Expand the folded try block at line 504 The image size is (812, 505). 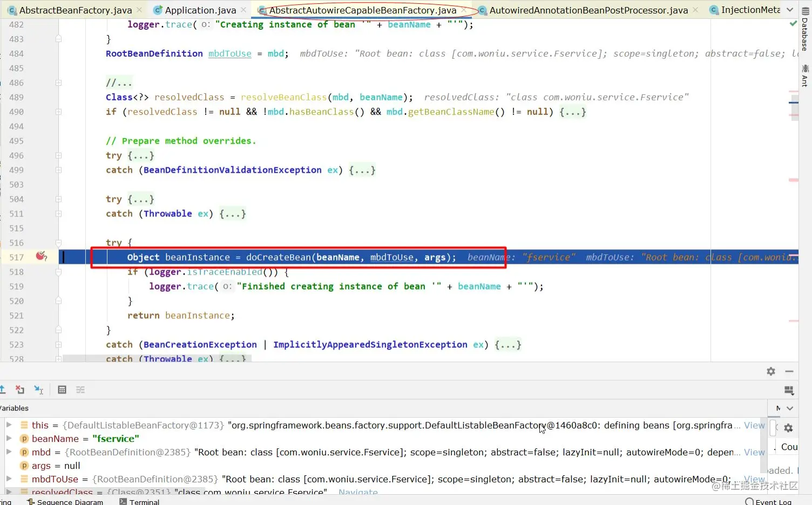(x=58, y=199)
